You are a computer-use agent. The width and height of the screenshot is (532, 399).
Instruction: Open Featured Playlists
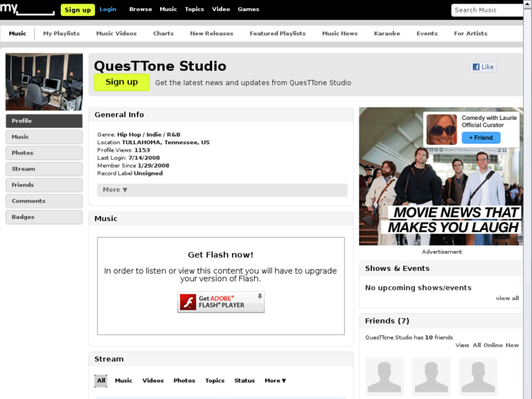pos(277,33)
